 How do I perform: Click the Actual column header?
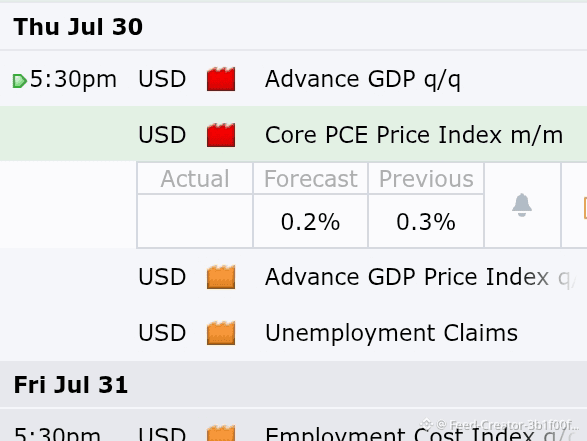point(195,179)
